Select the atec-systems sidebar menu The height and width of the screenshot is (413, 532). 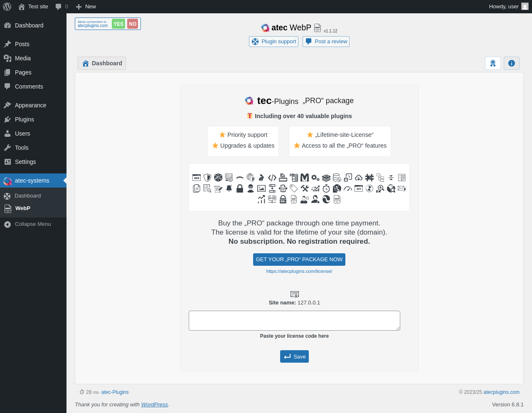[33, 181]
